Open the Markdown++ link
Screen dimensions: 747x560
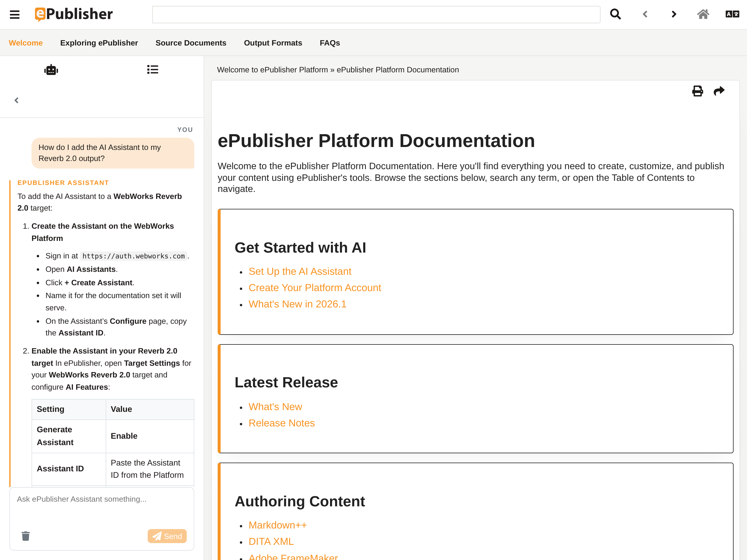pyautogui.click(x=277, y=525)
